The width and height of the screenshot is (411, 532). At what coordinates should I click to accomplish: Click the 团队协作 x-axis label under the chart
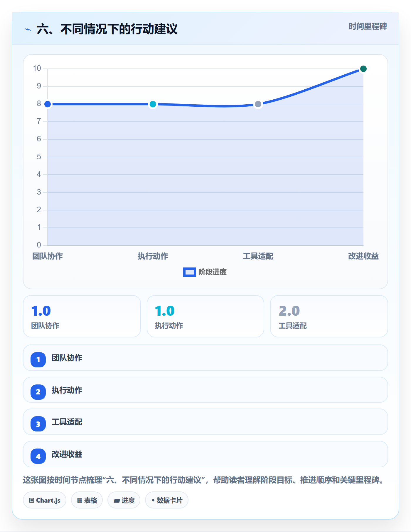[x=48, y=256]
